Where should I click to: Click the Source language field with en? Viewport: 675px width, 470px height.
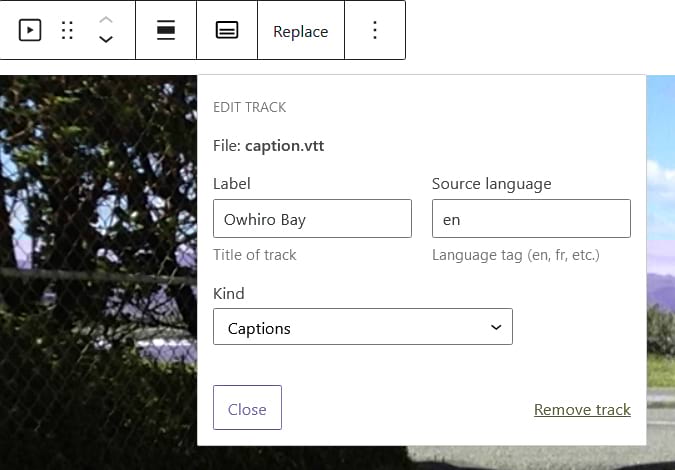point(530,218)
